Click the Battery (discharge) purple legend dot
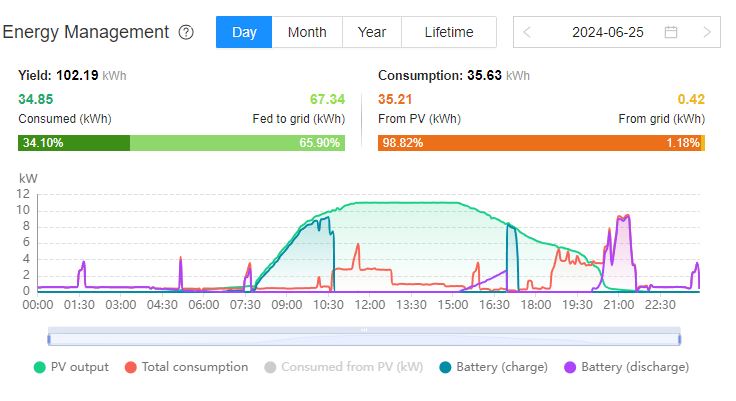 coord(569,367)
